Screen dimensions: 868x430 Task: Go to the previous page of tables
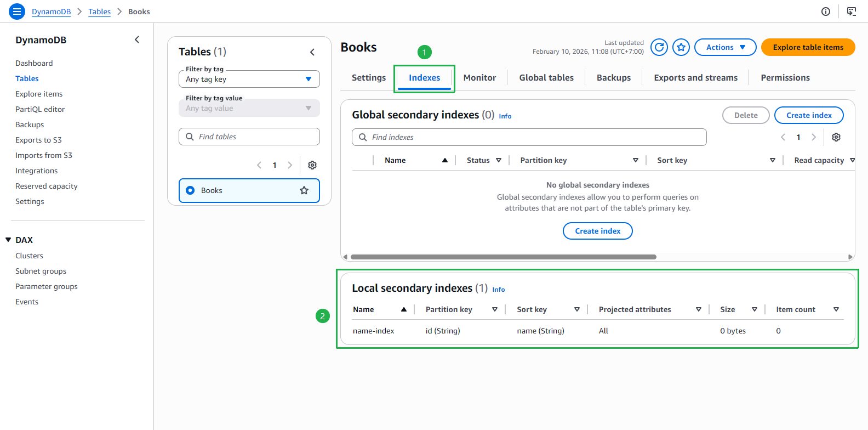[x=259, y=165]
